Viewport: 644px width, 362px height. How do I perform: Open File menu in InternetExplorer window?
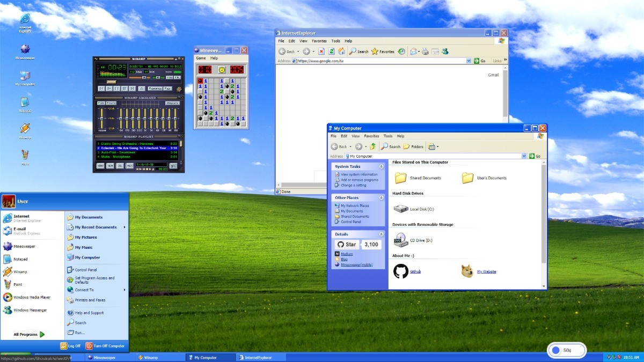click(x=281, y=41)
